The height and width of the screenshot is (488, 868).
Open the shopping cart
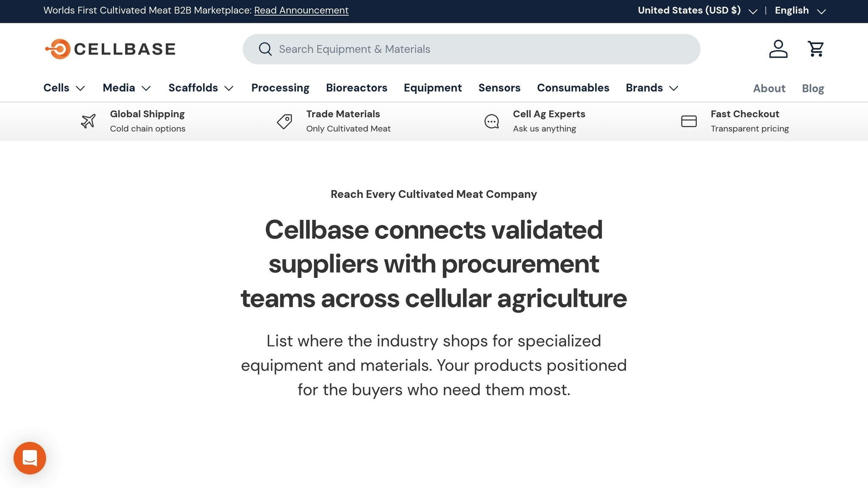(815, 49)
